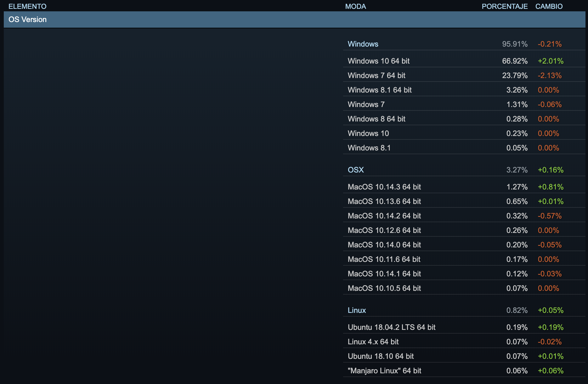Click the "Manjaro Linux" 64 bit row
Screen dimensions: 588x384
pos(464,371)
